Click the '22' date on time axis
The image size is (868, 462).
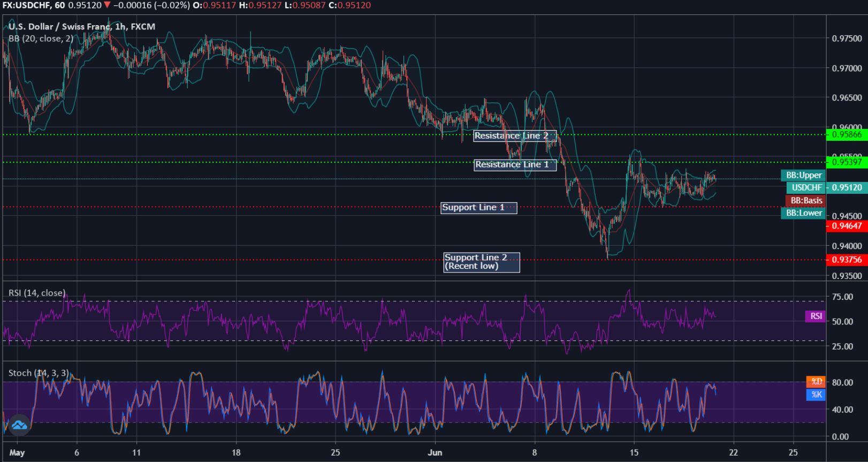733,453
